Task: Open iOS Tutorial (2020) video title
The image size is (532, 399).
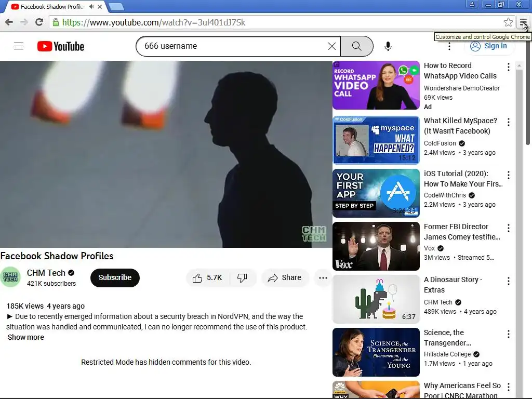Action: [x=463, y=179]
